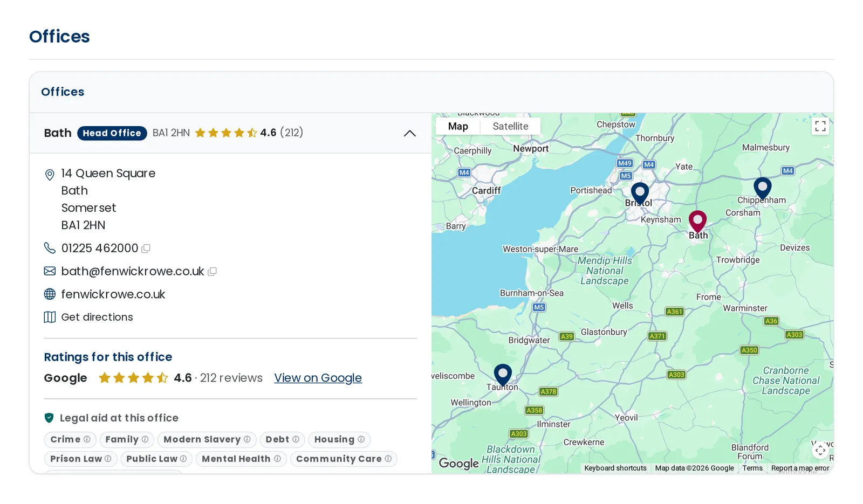Click the Community Care tag
Viewport: 863px width, 504px height.
click(344, 459)
